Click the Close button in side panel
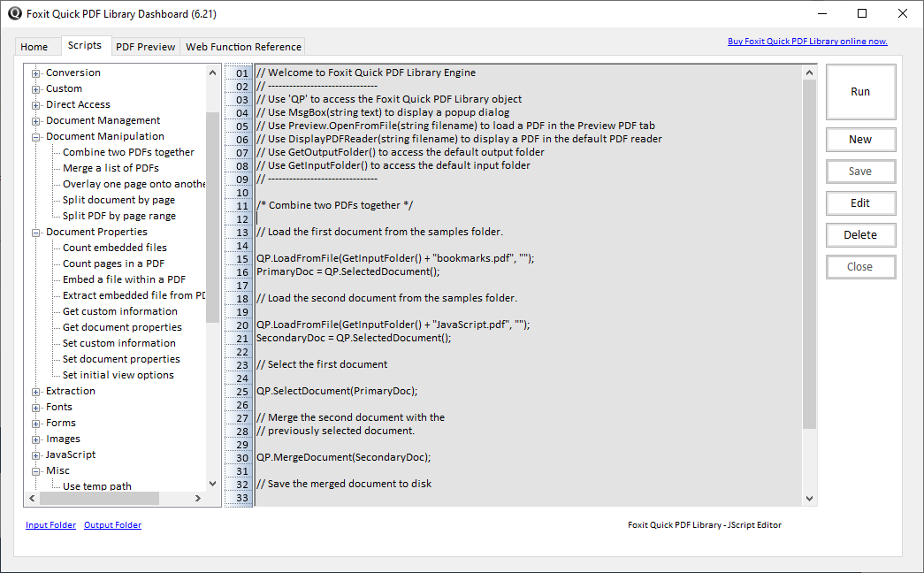Image resolution: width=924 pixels, height=573 pixels. click(860, 267)
